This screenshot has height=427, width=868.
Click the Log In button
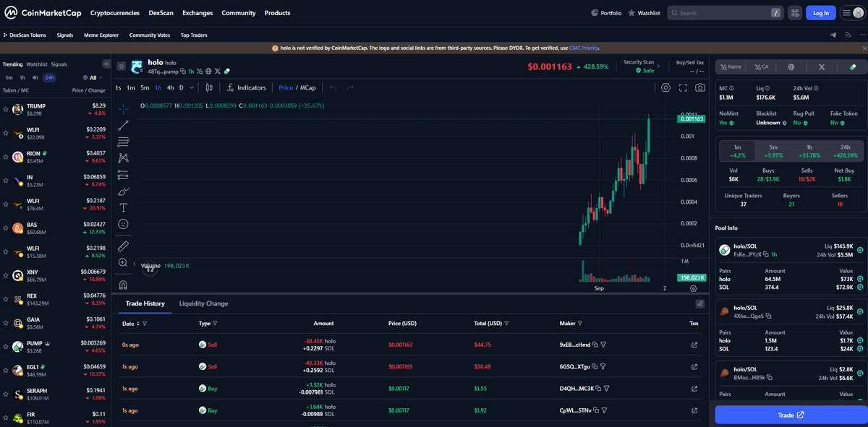pos(821,13)
